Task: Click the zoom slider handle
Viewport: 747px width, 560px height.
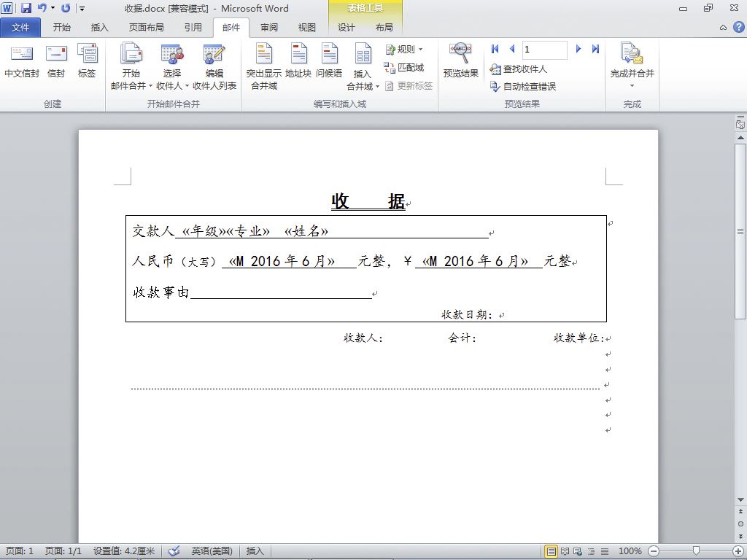Action: [696, 551]
